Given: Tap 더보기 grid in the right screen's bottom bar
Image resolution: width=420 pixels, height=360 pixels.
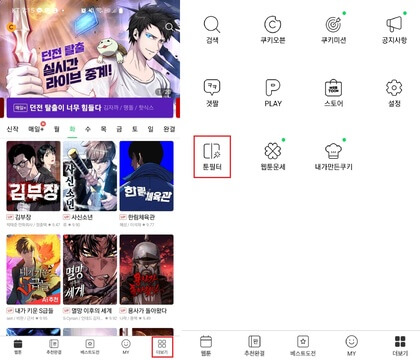Looking at the screenshot, I should [x=400, y=345].
